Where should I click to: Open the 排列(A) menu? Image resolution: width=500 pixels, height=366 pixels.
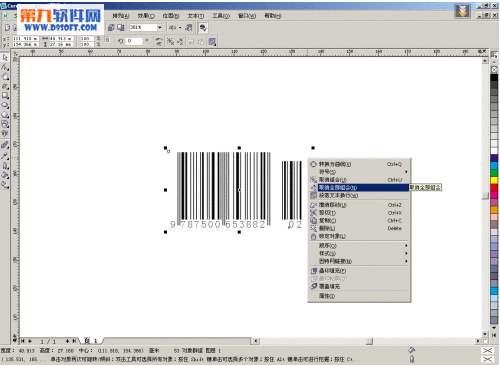pos(121,16)
